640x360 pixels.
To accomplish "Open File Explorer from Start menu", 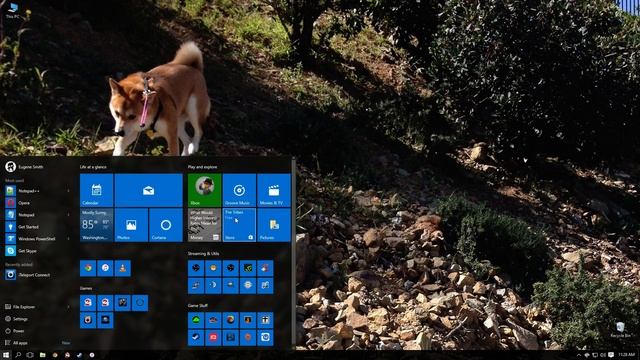I will [37, 307].
